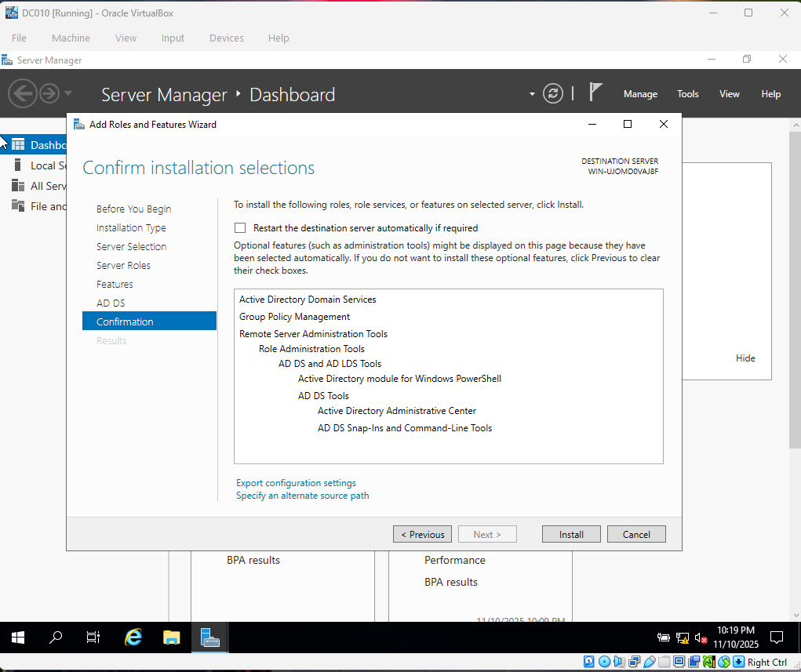This screenshot has width=801, height=672.
Task: Open File Explorer from the taskbar
Action: click(x=171, y=637)
